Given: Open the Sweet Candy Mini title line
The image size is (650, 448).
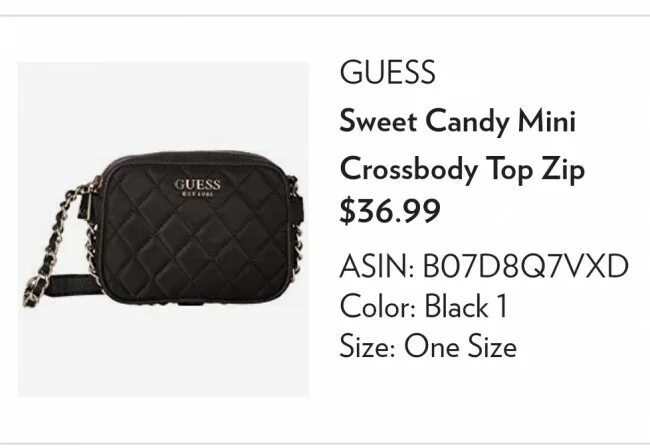Looking at the screenshot, I should [x=458, y=122].
